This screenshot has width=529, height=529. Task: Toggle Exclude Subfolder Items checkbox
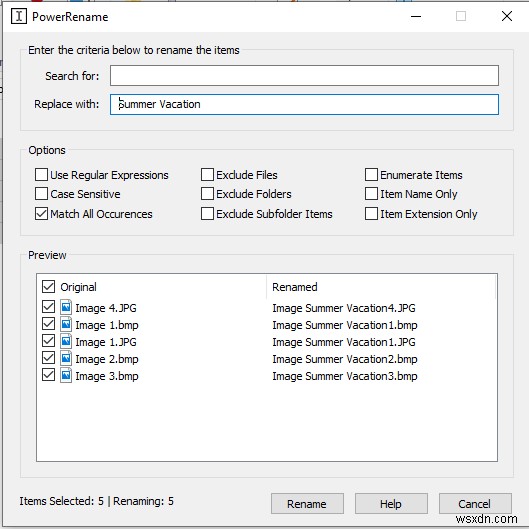207,214
